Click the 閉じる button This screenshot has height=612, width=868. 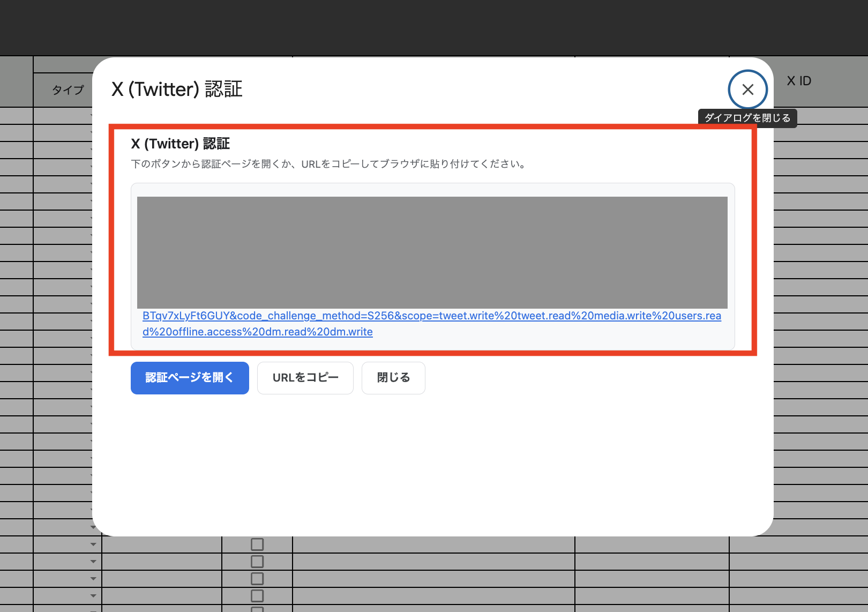pyautogui.click(x=393, y=378)
